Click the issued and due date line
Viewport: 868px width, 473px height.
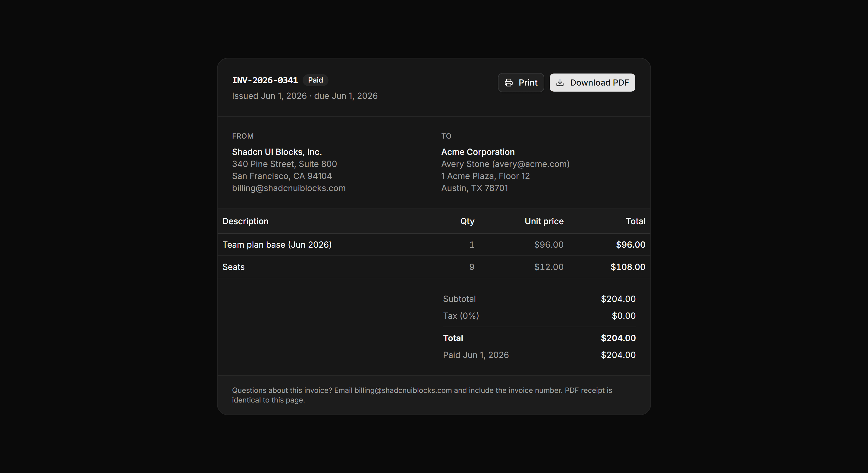305,96
